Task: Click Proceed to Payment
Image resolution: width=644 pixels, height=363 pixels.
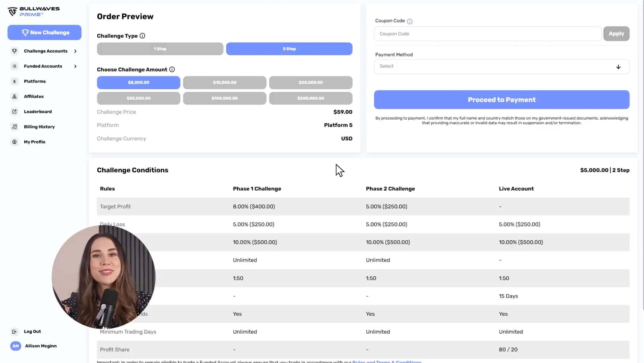Action: (x=501, y=100)
